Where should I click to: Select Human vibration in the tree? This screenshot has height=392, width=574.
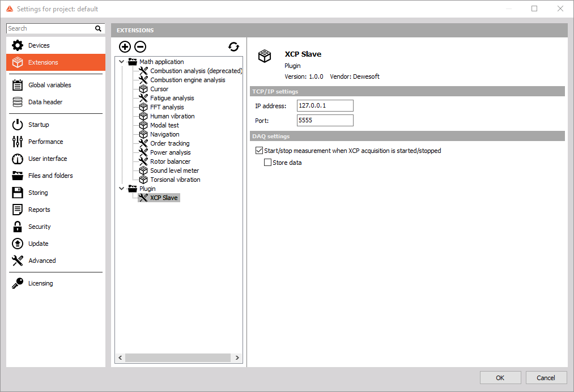pyautogui.click(x=172, y=116)
